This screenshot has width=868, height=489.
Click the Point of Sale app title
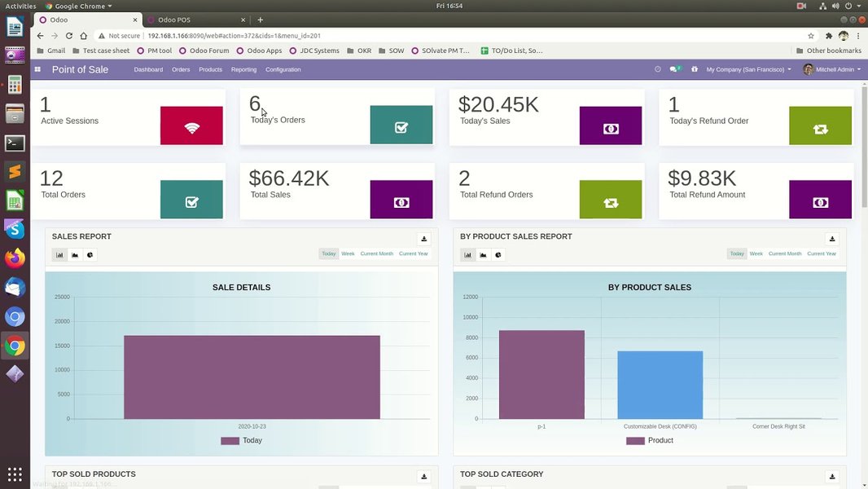[x=81, y=69]
